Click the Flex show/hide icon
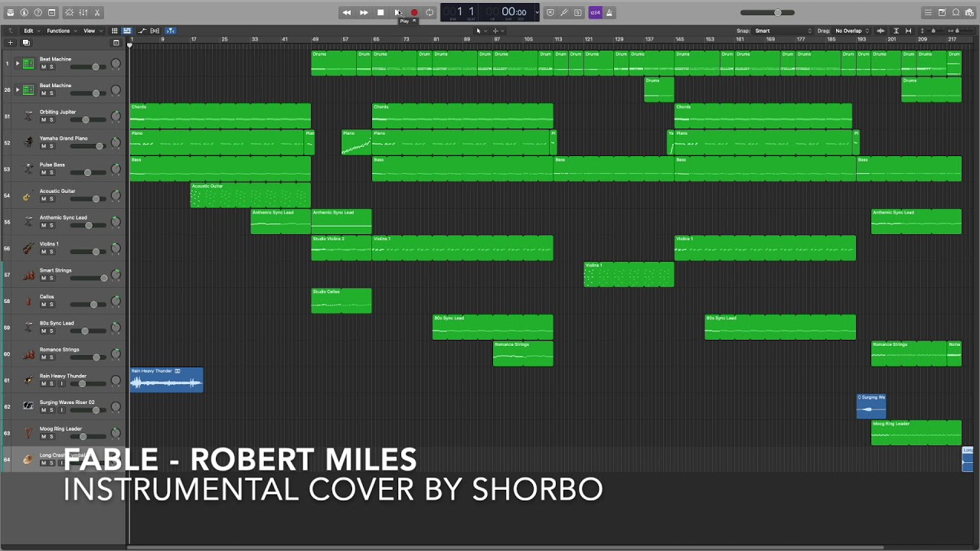Screen dimensions: 980x551 point(155,31)
